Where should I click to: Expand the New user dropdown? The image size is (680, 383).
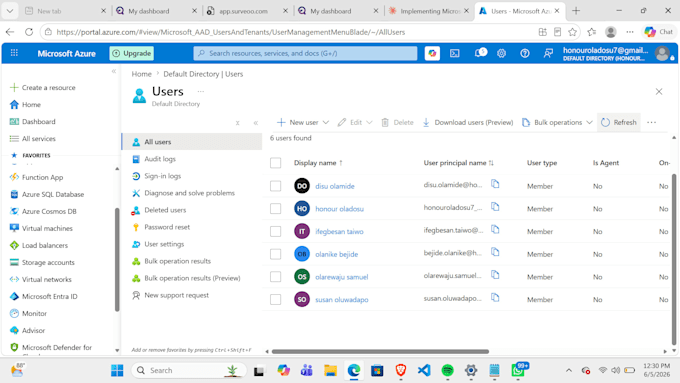click(326, 122)
